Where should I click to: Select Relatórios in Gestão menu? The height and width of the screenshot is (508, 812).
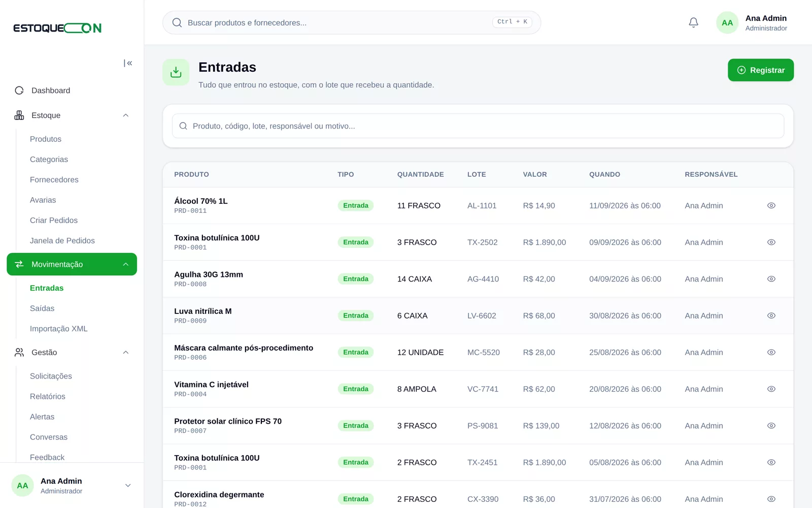48,396
